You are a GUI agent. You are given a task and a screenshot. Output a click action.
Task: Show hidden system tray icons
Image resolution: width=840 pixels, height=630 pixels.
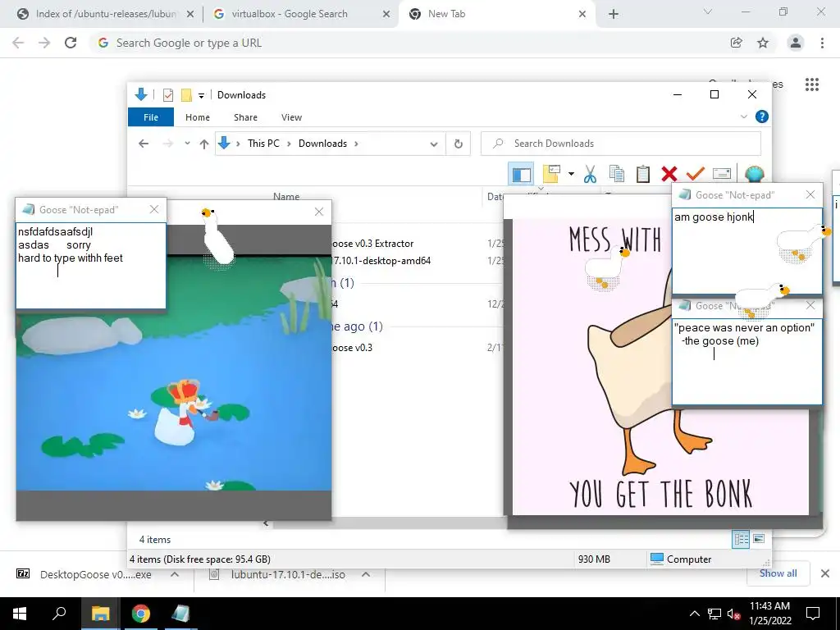pyautogui.click(x=694, y=614)
